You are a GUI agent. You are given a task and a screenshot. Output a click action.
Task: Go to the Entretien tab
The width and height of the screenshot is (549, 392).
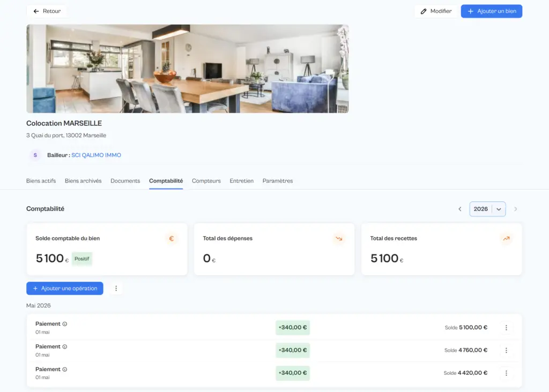(242, 181)
